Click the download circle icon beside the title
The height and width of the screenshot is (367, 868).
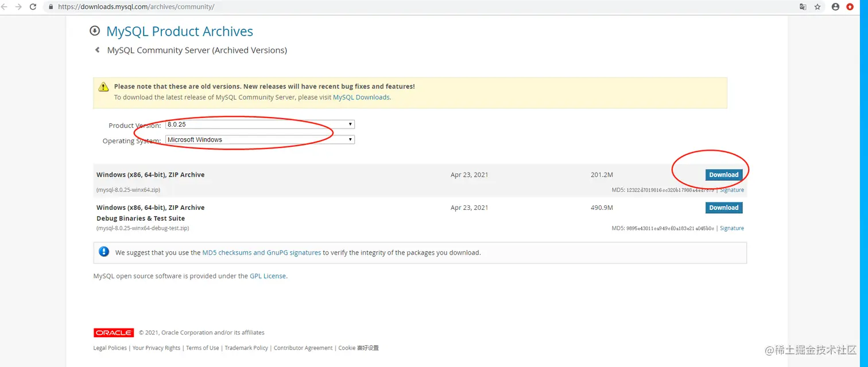95,31
